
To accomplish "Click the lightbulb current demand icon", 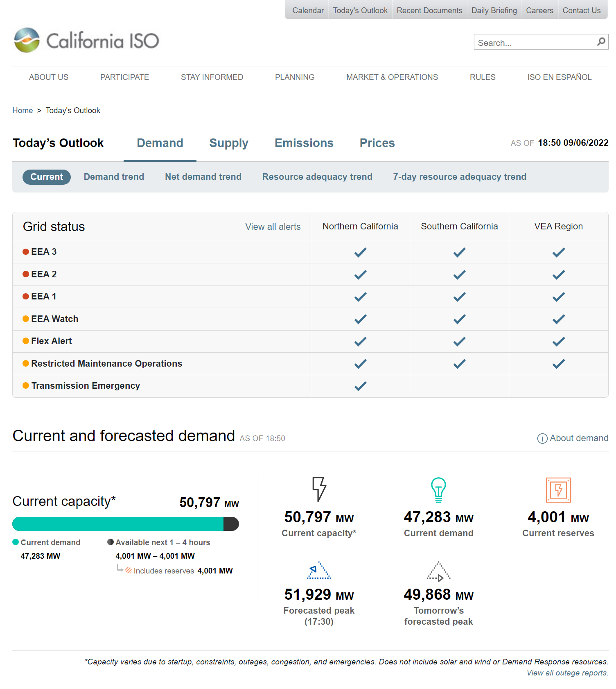I will pos(438,490).
